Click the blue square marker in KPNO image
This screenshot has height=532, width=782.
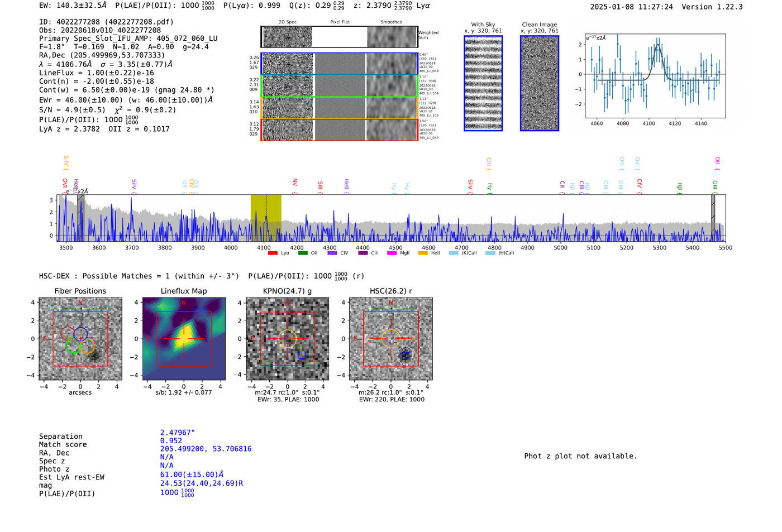[302, 355]
